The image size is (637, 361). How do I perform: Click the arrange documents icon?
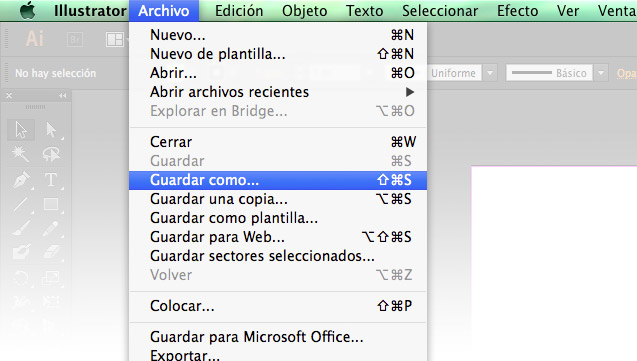point(115,39)
